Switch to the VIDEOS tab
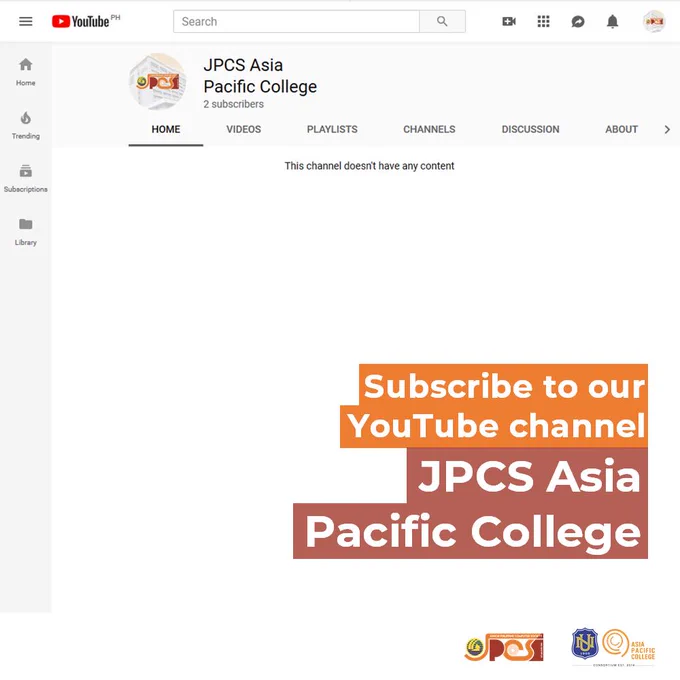 pyautogui.click(x=243, y=129)
